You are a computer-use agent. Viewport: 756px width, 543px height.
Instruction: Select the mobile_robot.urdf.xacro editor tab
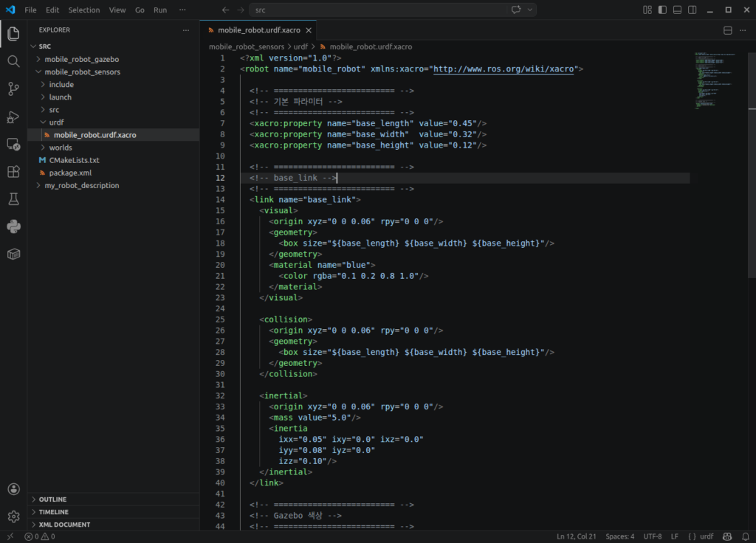click(258, 30)
